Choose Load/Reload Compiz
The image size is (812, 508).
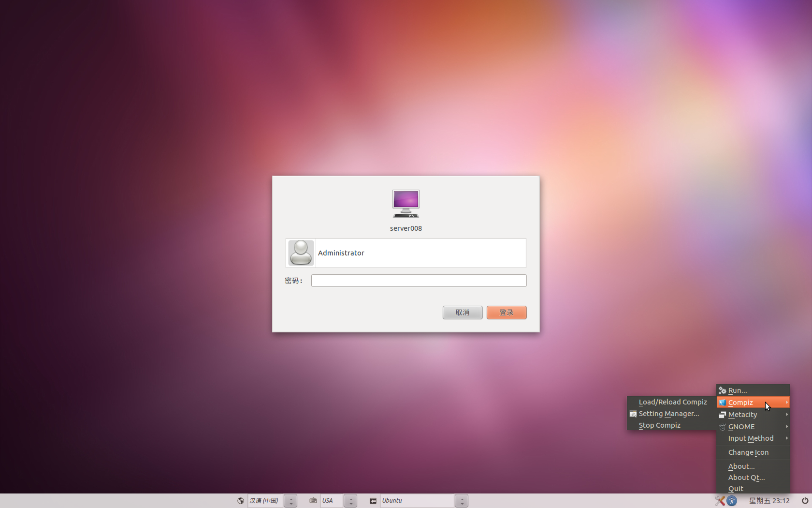pos(672,402)
